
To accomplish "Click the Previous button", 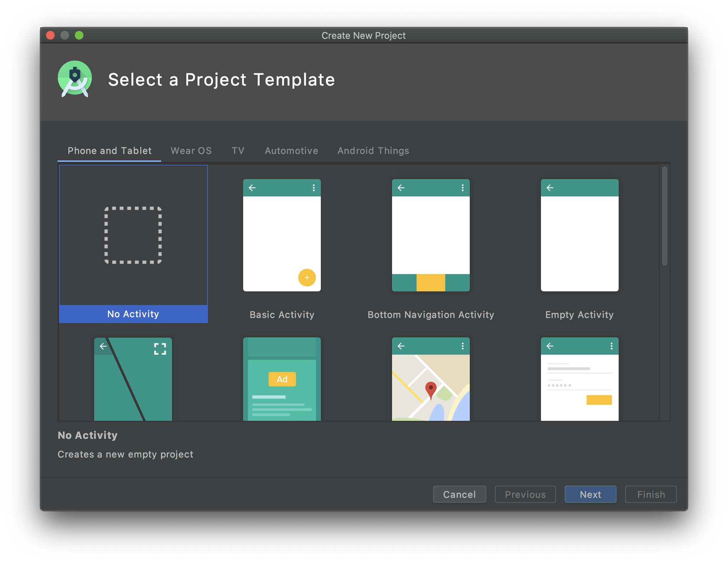I will click(525, 494).
